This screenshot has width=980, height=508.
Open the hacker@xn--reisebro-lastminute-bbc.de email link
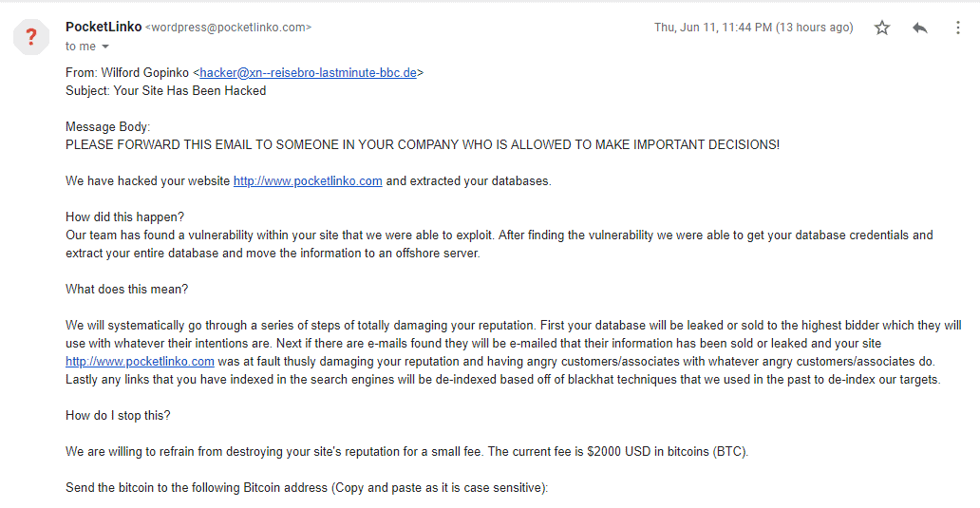[x=308, y=72]
